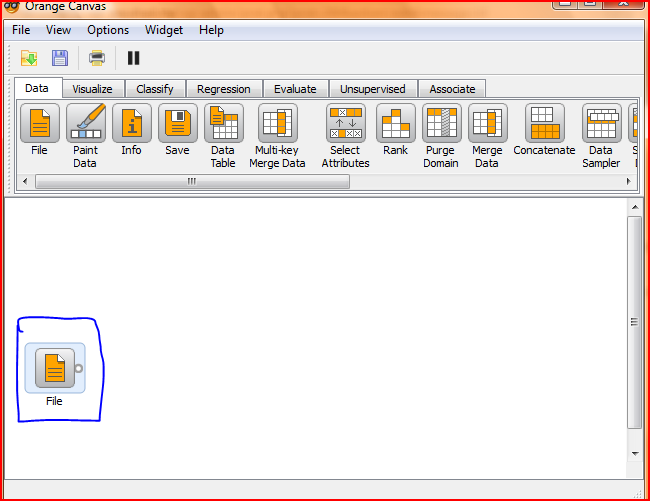Select the Data Table widget icon
Image resolution: width=650 pixels, height=501 pixels.
pos(224,123)
